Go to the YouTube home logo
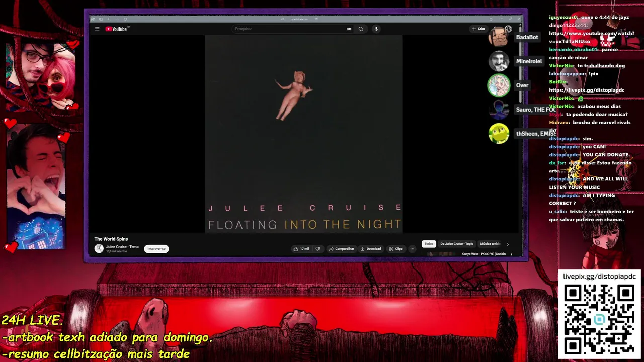Image resolution: width=644 pixels, height=362 pixels. [116, 29]
